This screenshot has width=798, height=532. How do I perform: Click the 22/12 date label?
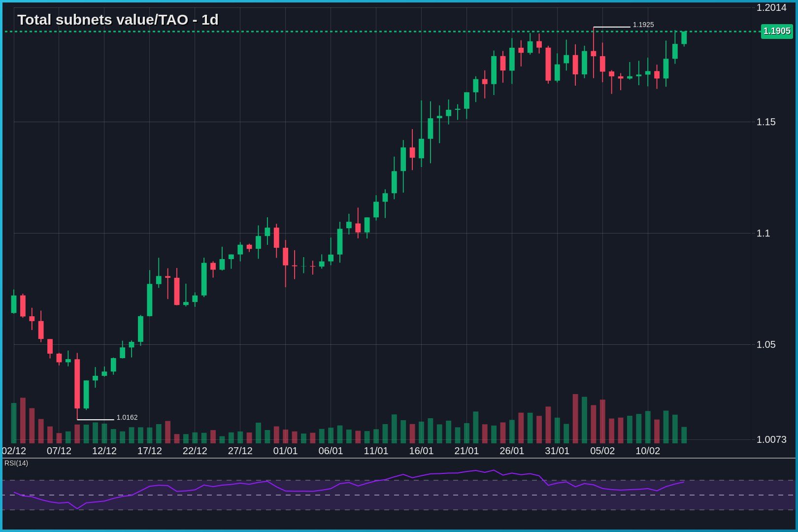(x=195, y=451)
